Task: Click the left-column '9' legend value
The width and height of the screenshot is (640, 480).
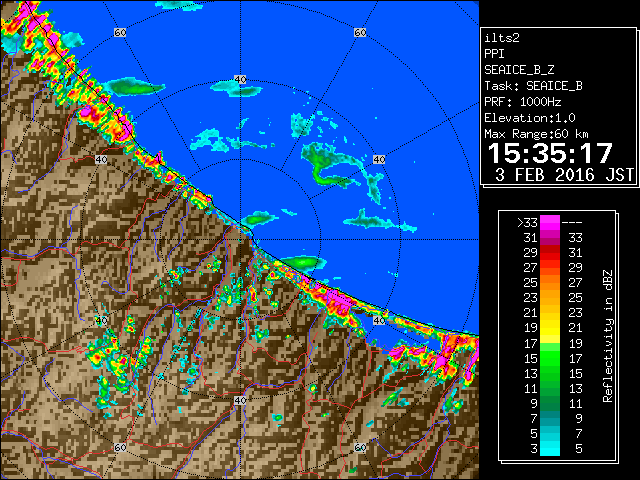Action: pyautogui.click(x=534, y=404)
